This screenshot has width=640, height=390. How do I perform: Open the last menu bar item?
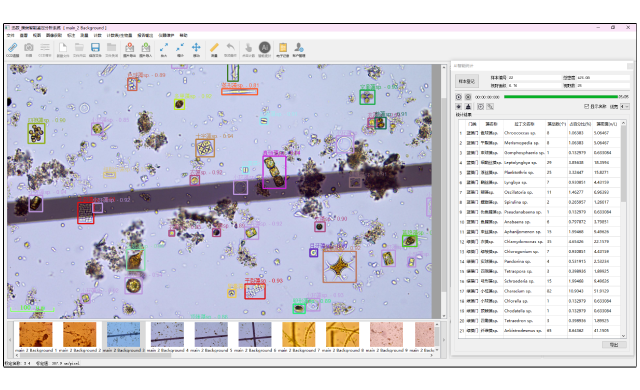click(x=184, y=35)
